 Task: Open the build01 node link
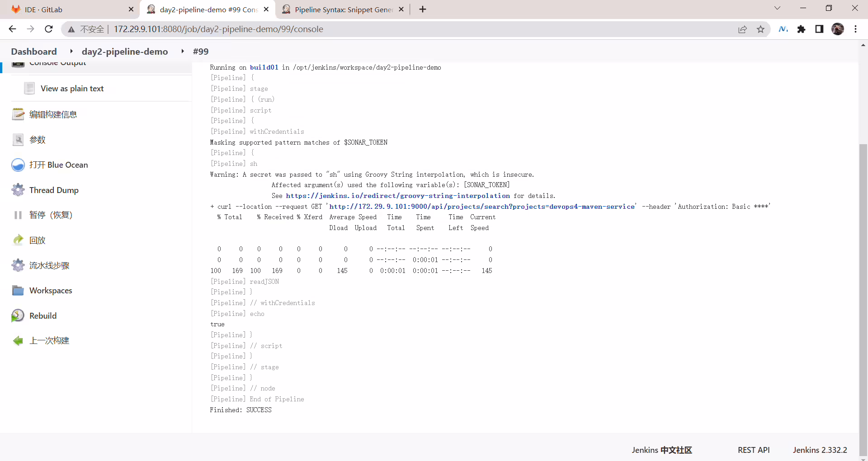tap(264, 67)
